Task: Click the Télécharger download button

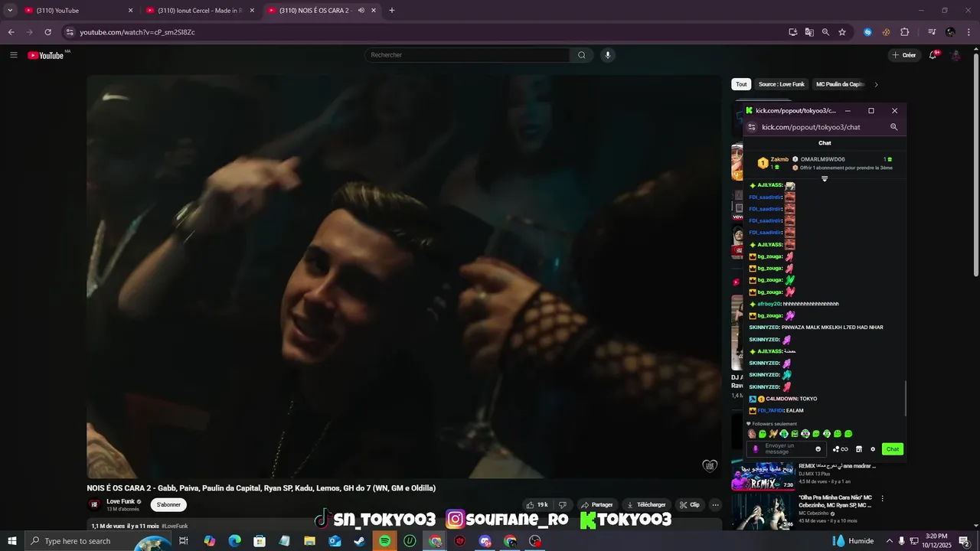Action: pyautogui.click(x=646, y=505)
